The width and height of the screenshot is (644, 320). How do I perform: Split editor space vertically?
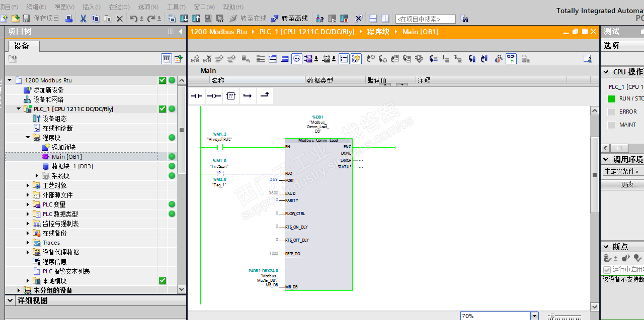385,19
